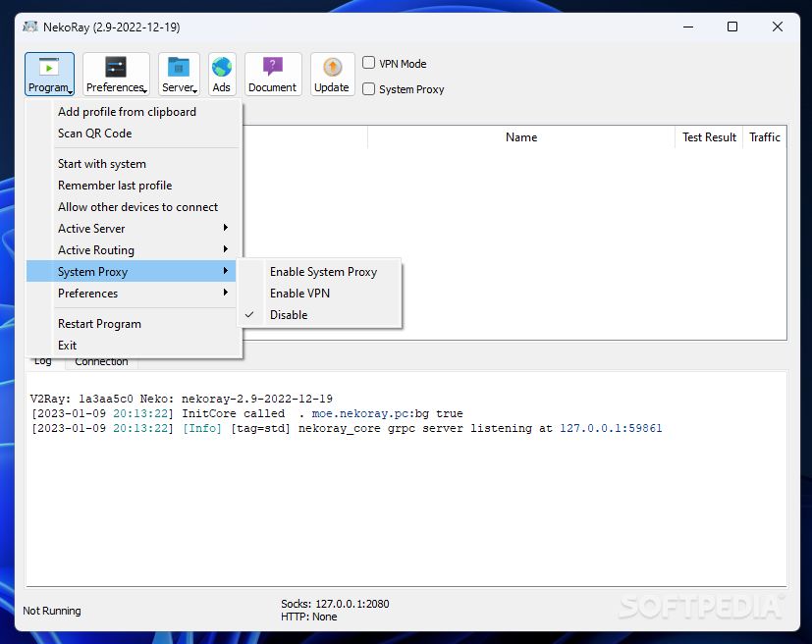The width and height of the screenshot is (812, 644).
Task: Click the Program toolbar icon
Action: [x=49, y=74]
